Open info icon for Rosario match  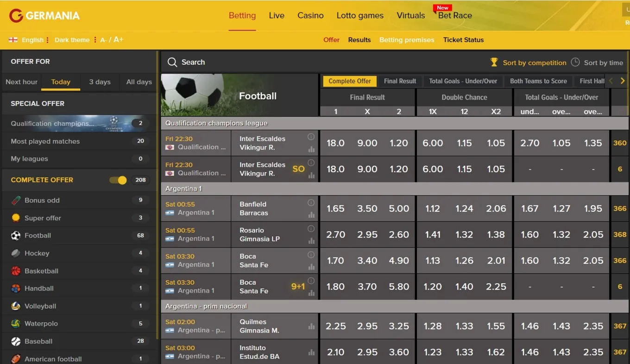click(311, 228)
